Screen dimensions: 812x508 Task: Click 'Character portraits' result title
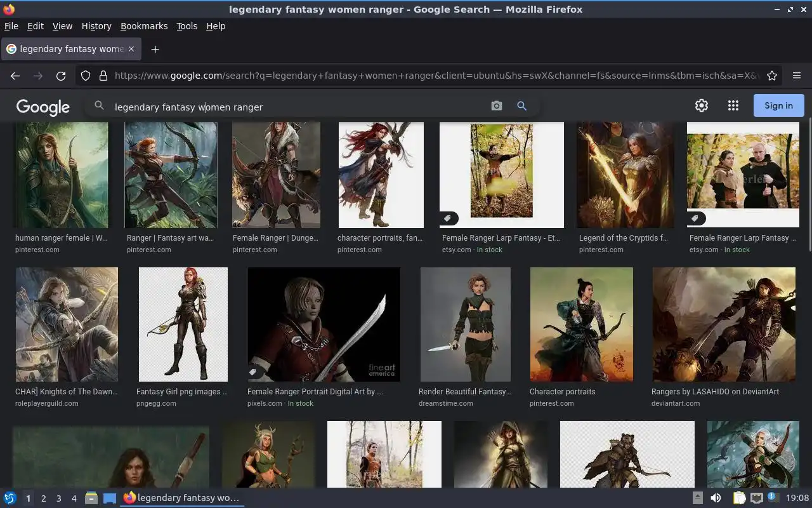562,392
